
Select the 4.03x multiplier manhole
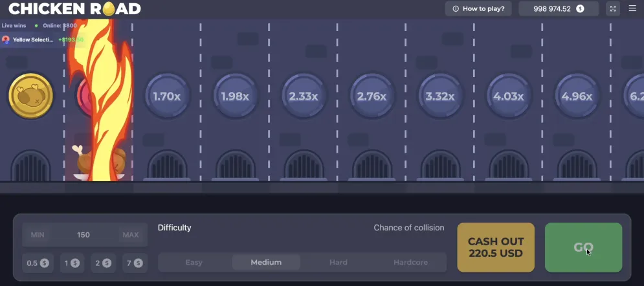click(x=509, y=96)
